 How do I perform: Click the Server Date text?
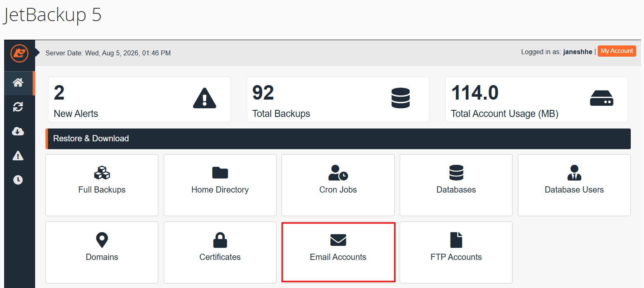tap(108, 53)
